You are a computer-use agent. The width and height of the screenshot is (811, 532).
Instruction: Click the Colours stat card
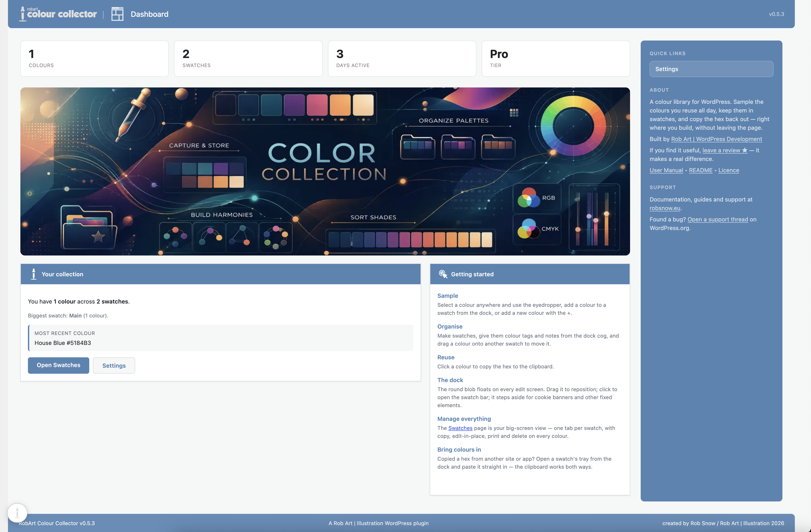click(x=94, y=59)
